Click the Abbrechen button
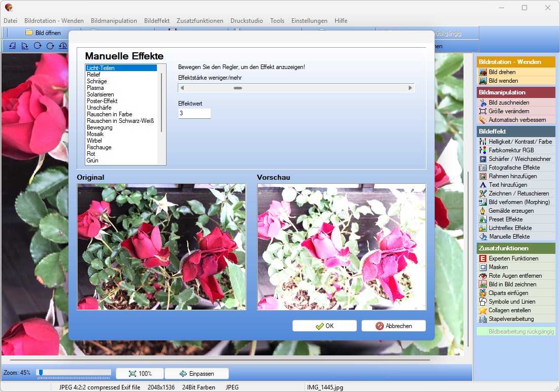This screenshot has height=392, width=560. point(393,326)
